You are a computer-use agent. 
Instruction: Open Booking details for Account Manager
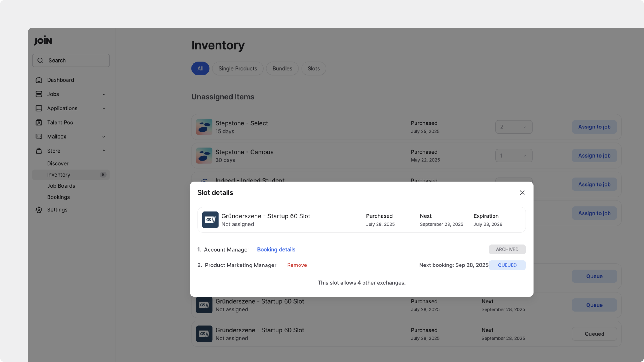pos(276,249)
